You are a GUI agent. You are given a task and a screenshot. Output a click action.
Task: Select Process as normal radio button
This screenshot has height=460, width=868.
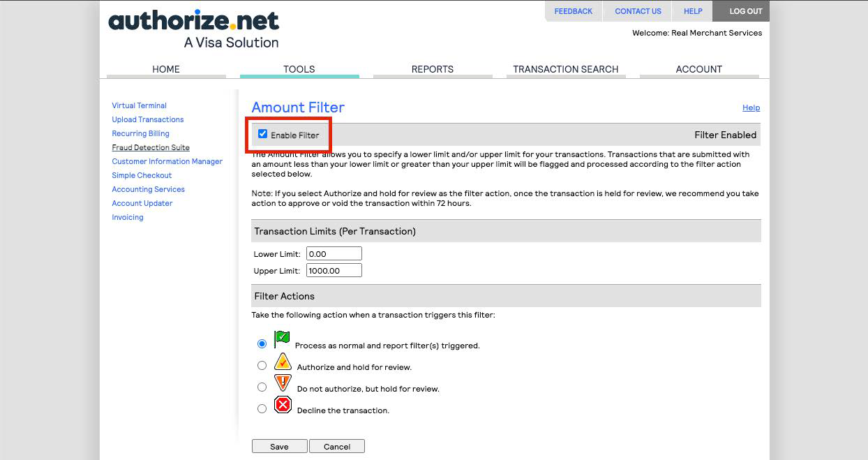tap(262, 343)
